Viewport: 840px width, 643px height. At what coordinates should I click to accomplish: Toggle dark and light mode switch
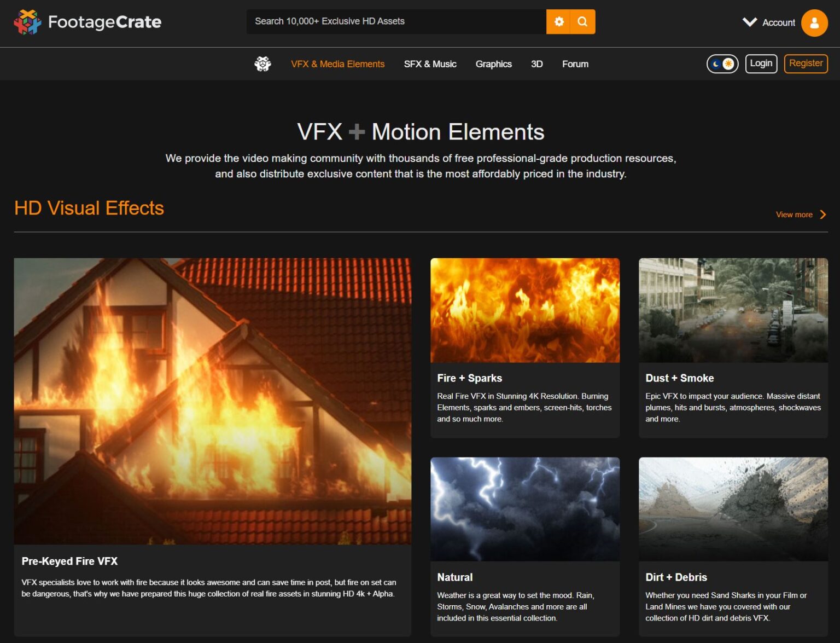pos(722,64)
